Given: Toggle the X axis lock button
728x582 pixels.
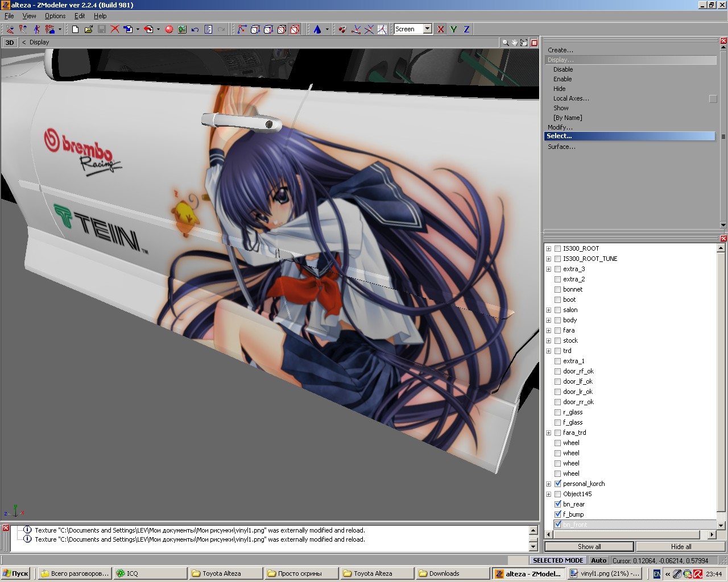Looking at the screenshot, I should tap(441, 29).
